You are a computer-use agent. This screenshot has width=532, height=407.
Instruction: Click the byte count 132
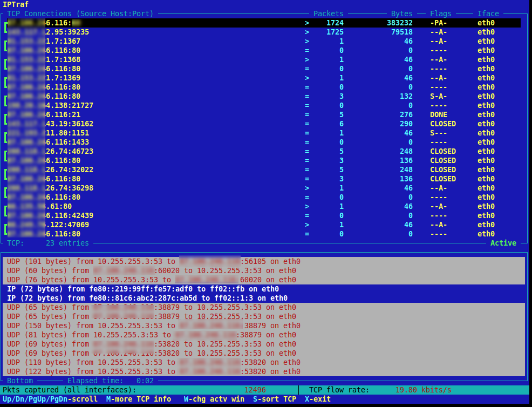(406, 96)
